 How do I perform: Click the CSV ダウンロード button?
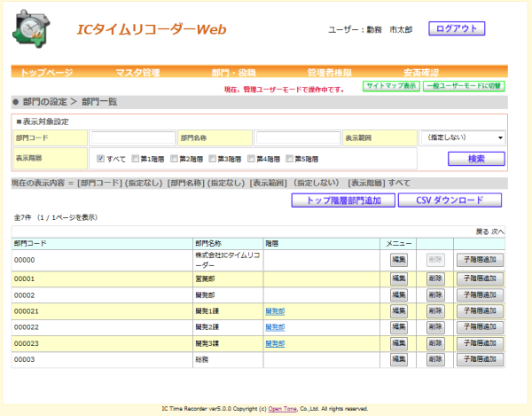(x=450, y=200)
